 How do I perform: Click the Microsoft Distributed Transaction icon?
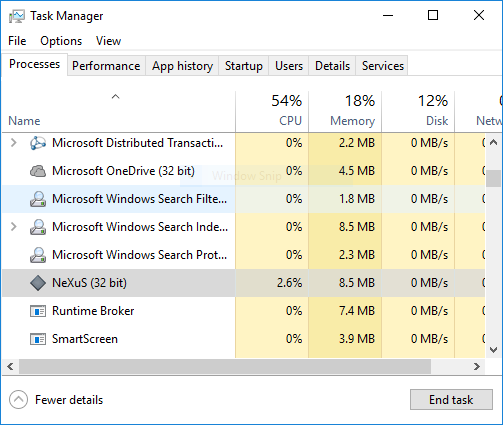coord(38,143)
